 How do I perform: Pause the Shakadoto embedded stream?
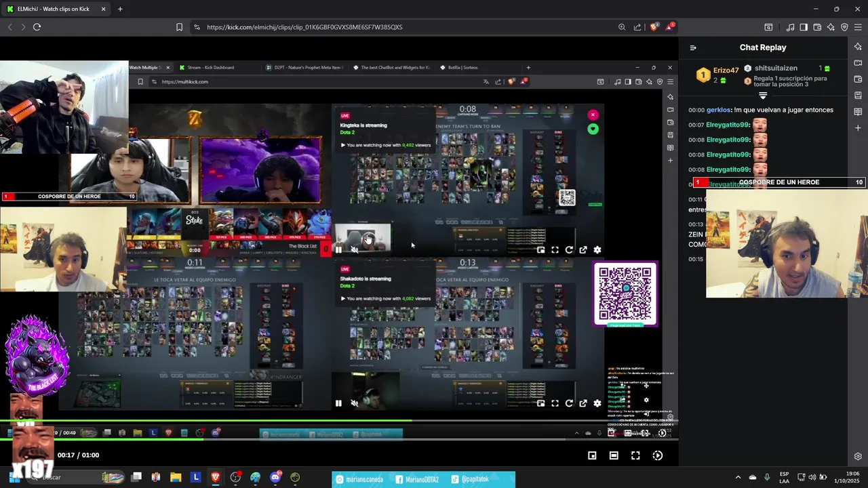click(x=338, y=403)
